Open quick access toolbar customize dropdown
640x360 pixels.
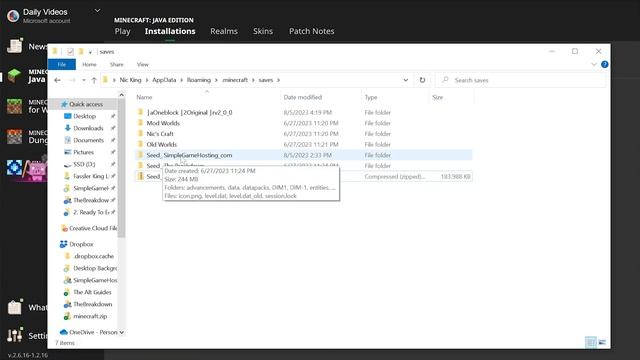coord(90,52)
